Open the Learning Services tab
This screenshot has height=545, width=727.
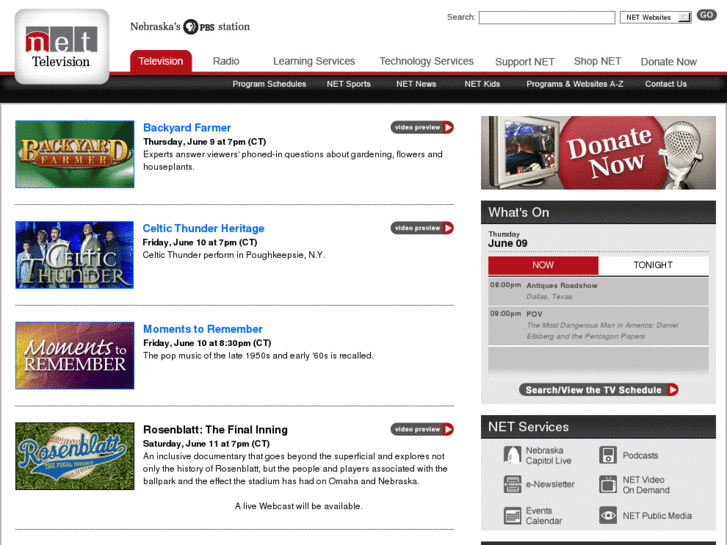314,61
